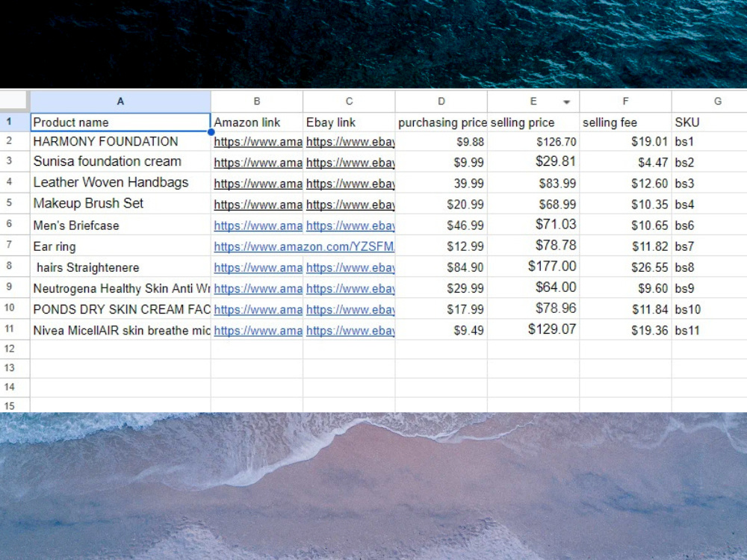Image resolution: width=747 pixels, height=560 pixels.
Task: Click the selling price $29.81 cell
Action: tap(533, 162)
